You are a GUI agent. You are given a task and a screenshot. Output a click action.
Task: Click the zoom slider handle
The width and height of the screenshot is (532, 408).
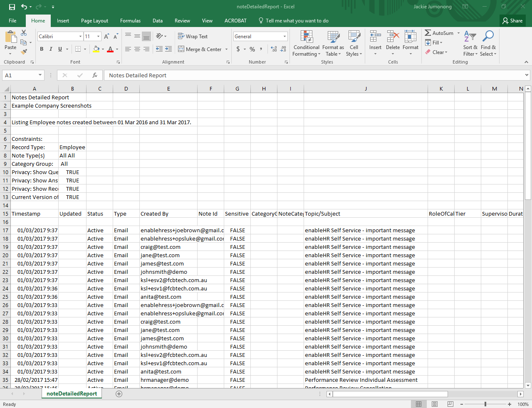point(485,404)
